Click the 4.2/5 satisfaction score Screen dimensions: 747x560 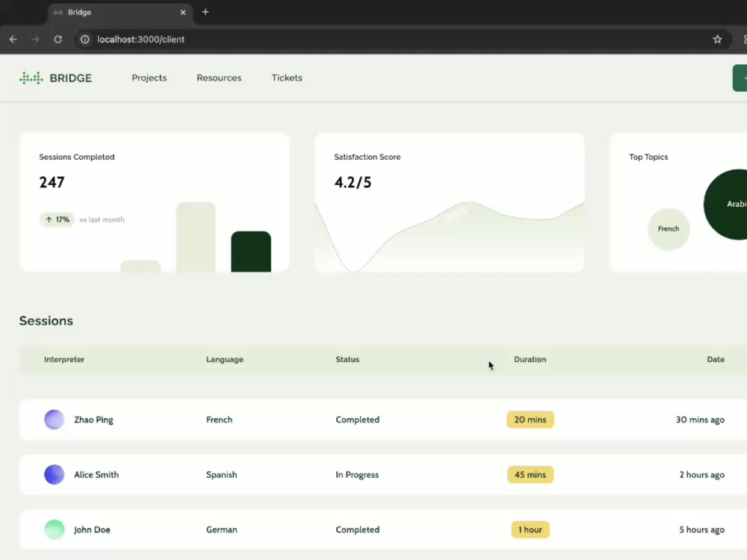353,182
